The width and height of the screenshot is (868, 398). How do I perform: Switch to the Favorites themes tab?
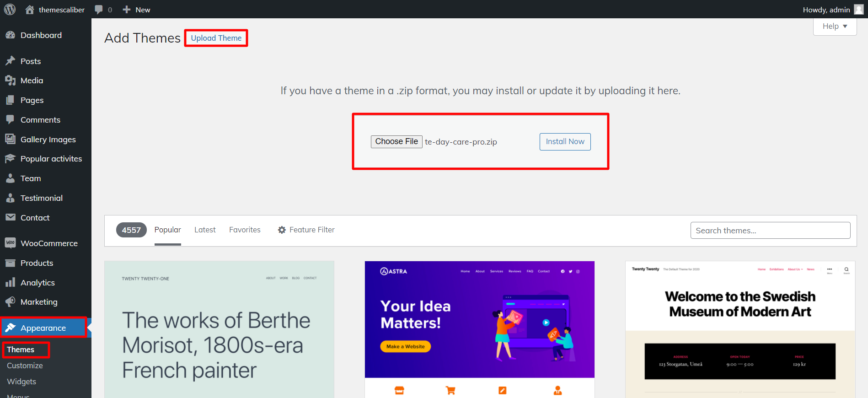(245, 230)
